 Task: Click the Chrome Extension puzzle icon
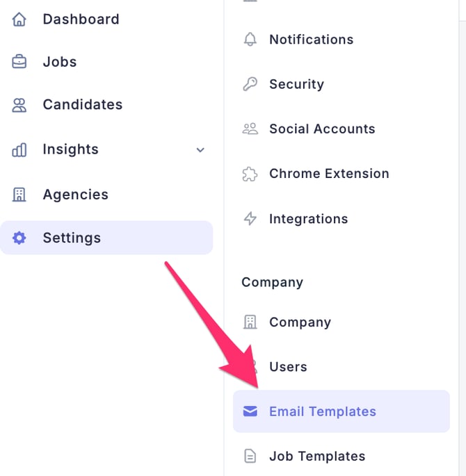[x=250, y=174]
